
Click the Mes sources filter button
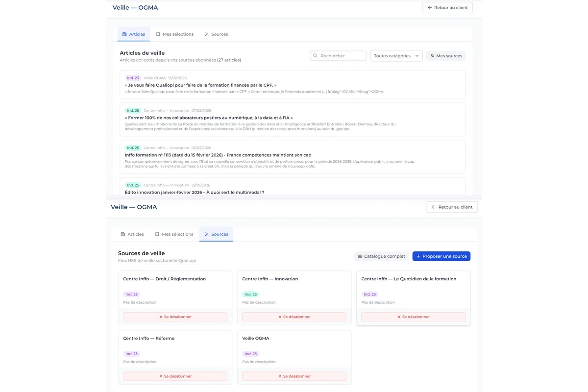(x=445, y=55)
